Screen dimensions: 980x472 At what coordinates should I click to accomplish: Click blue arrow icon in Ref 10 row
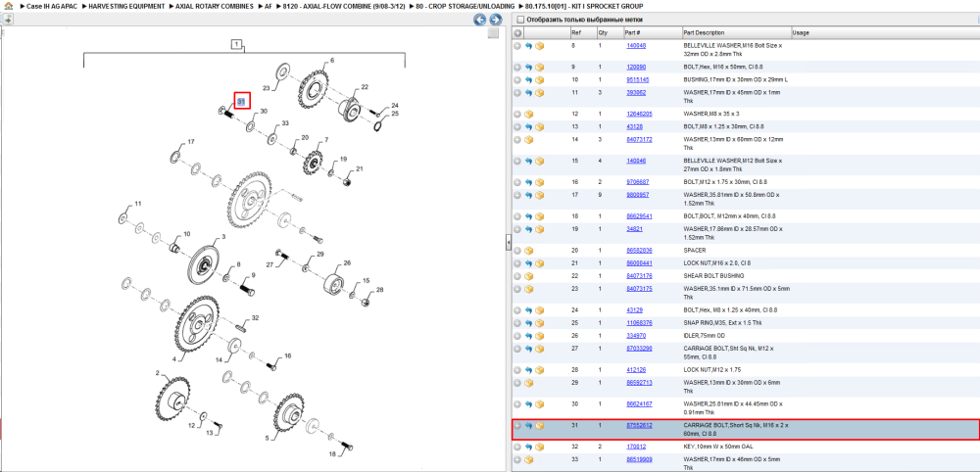pyautogui.click(x=529, y=80)
